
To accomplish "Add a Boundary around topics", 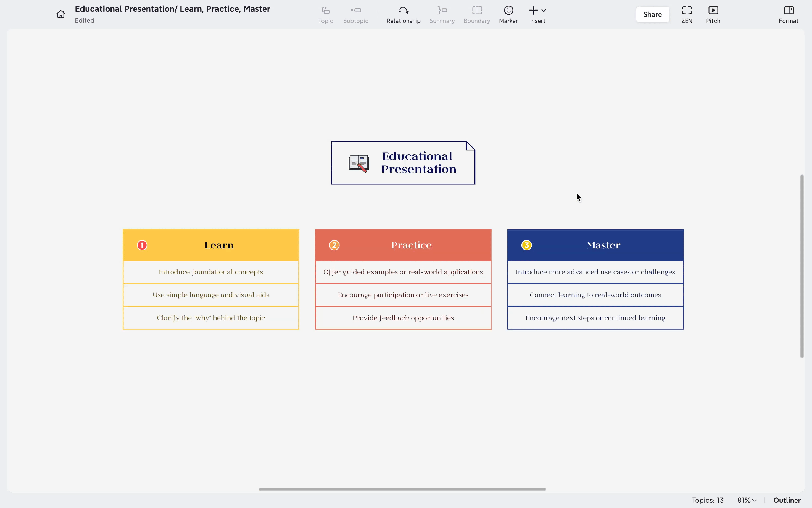I will [x=477, y=15].
